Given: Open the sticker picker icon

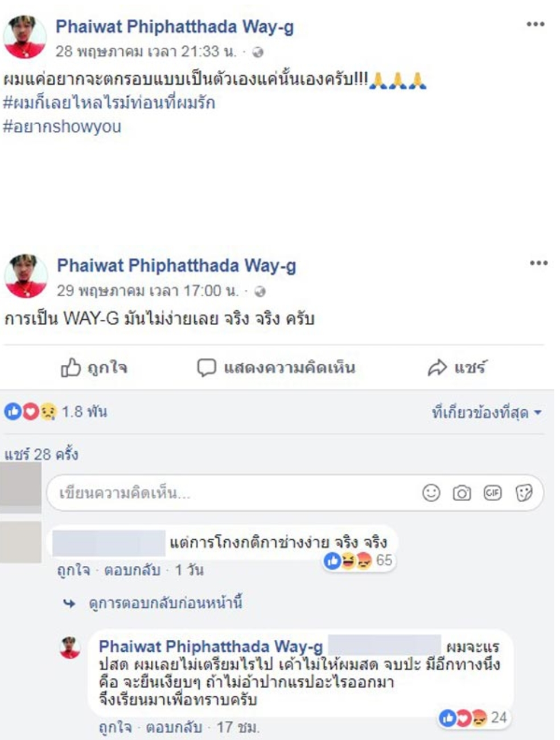Looking at the screenshot, I should (524, 492).
